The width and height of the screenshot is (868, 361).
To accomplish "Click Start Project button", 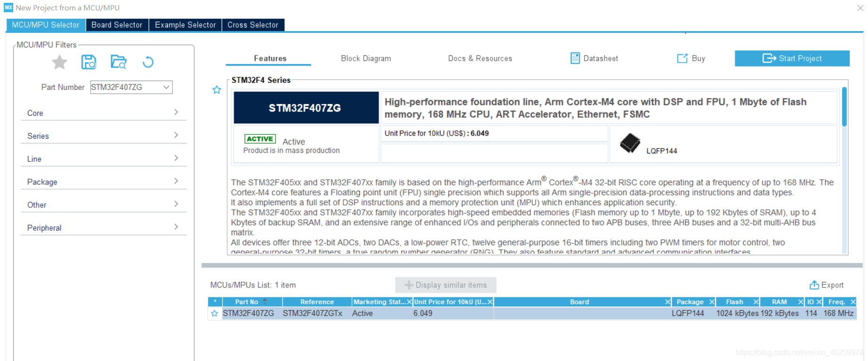I will click(792, 58).
